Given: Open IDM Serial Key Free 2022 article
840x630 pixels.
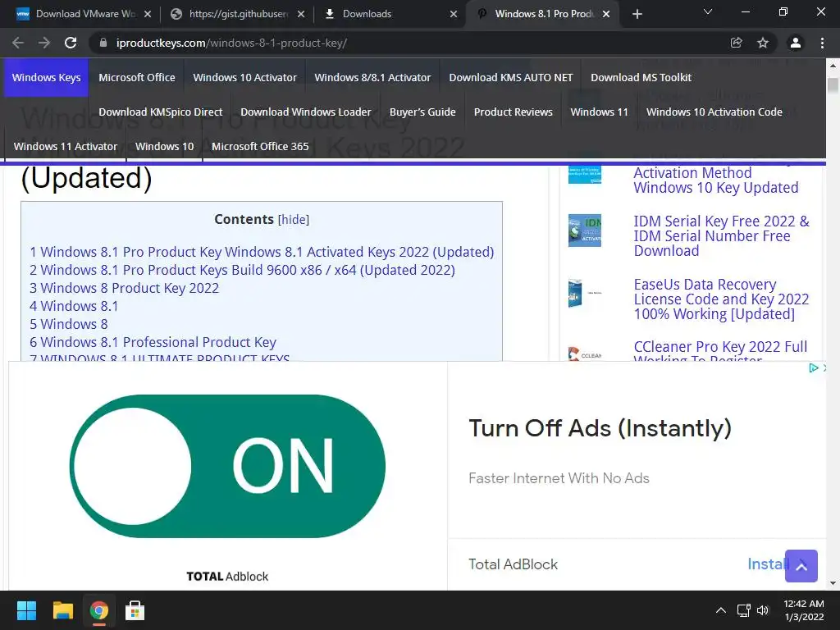Looking at the screenshot, I should coord(721,236).
